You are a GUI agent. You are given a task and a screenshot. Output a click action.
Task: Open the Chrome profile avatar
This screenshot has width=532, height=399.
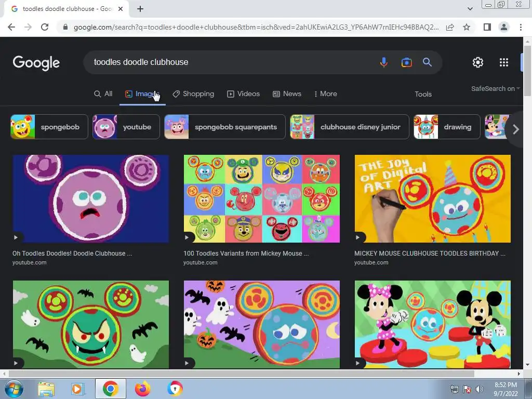click(504, 27)
